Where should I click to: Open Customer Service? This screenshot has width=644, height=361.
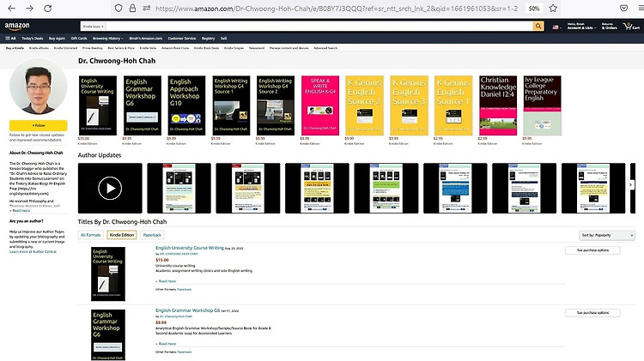[x=181, y=38]
